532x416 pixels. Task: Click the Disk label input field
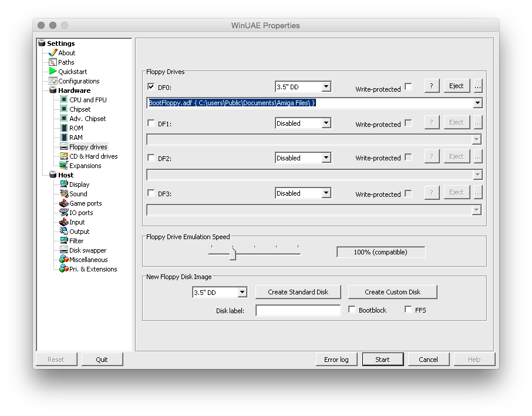coord(298,310)
